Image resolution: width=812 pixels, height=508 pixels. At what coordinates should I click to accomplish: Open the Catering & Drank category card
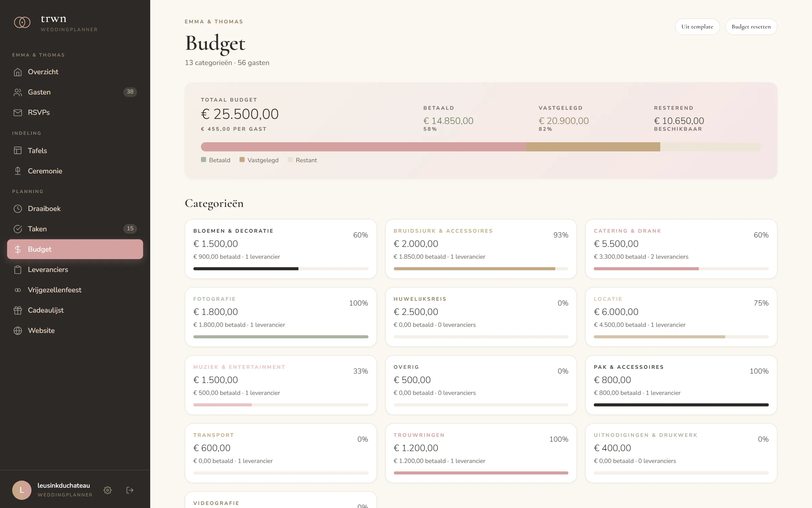[x=681, y=249]
